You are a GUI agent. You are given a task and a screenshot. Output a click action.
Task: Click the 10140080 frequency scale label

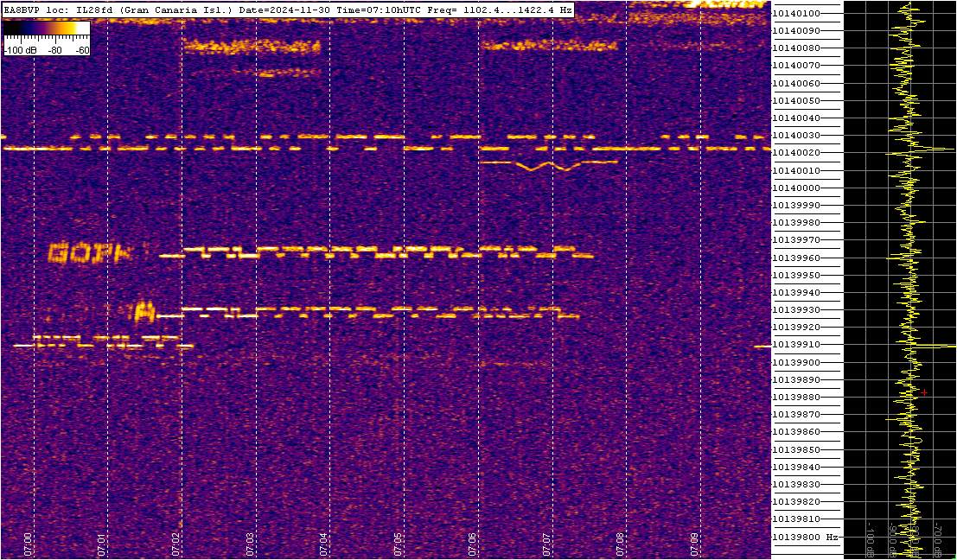click(x=795, y=48)
